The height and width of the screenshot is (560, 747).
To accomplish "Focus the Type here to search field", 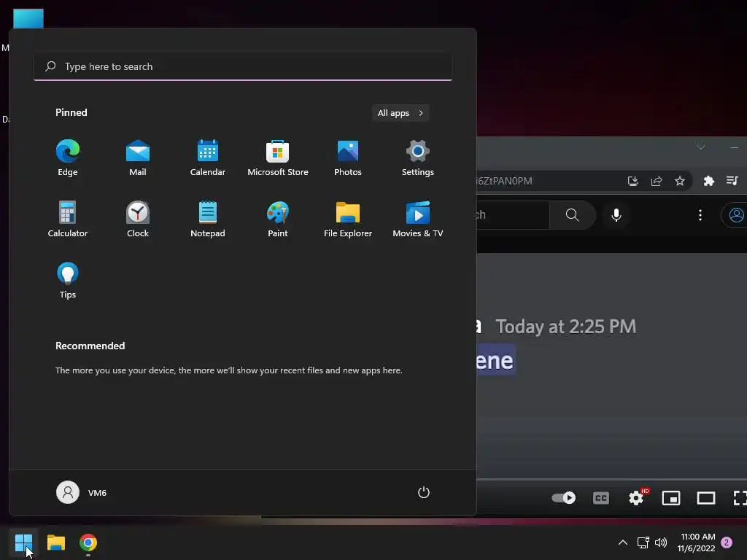I will 243,66.
